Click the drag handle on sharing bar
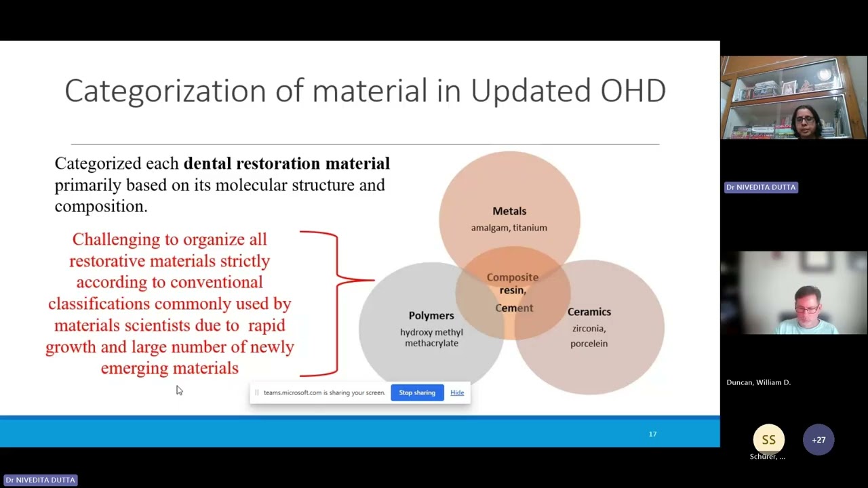 257,392
